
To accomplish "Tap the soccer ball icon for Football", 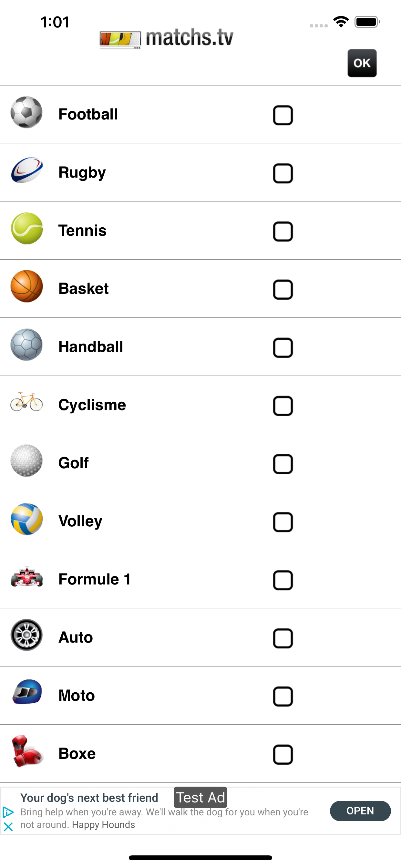I will tap(26, 113).
